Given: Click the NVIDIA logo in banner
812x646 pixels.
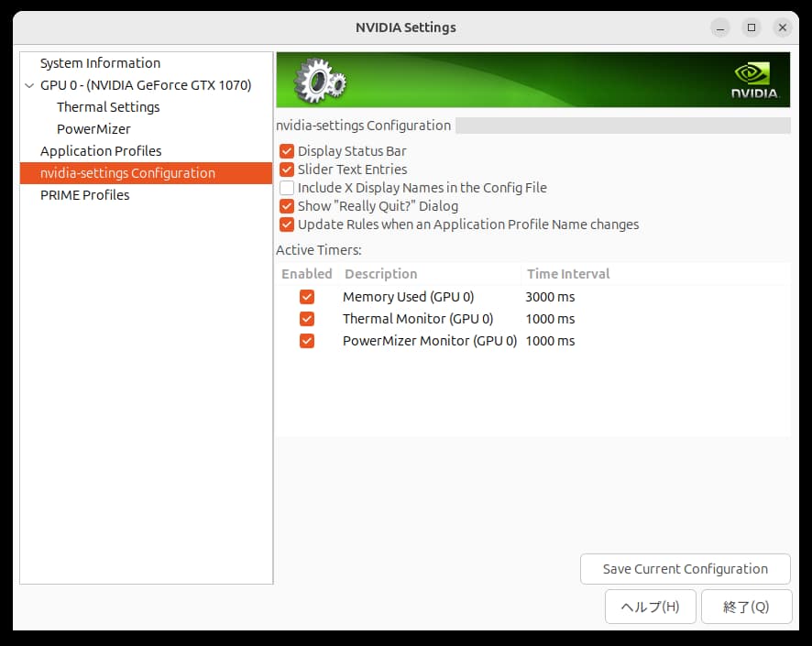Looking at the screenshot, I should pos(754,81).
